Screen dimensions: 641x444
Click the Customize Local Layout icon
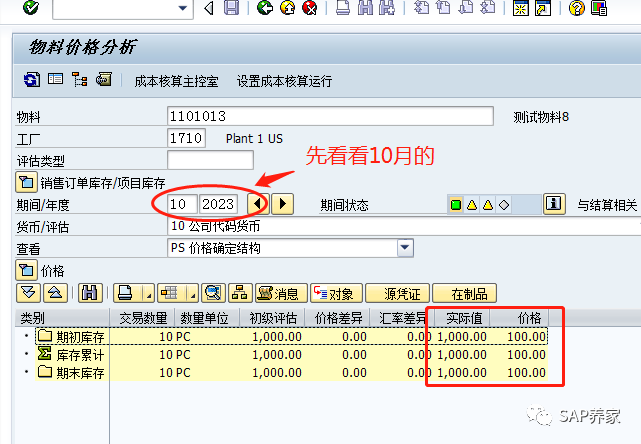pyautogui.click(x=599, y=8)
